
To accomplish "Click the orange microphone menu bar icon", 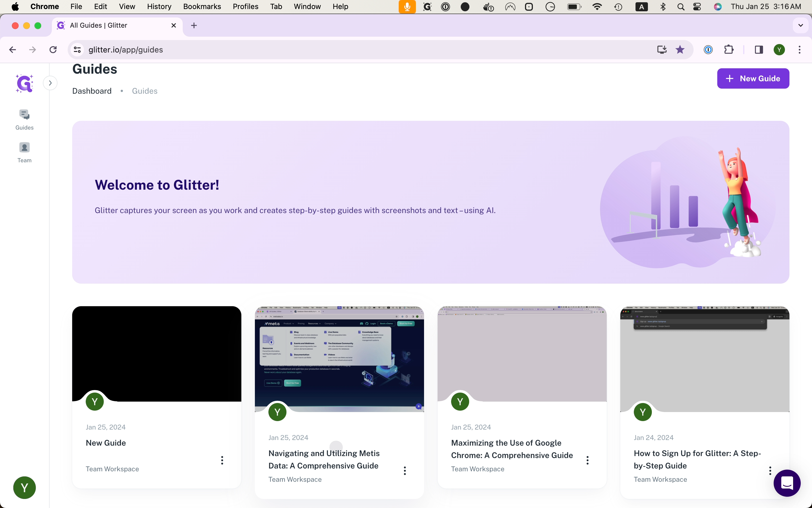I will 407,7.
